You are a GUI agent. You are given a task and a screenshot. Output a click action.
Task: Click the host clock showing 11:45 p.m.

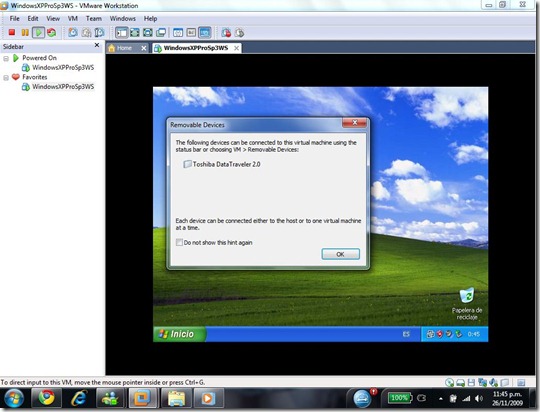click(507, 399)
